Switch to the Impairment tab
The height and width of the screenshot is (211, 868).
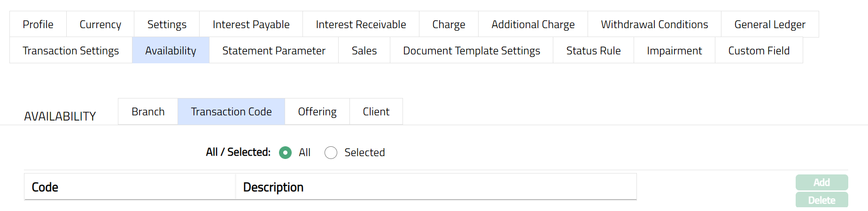674,51
